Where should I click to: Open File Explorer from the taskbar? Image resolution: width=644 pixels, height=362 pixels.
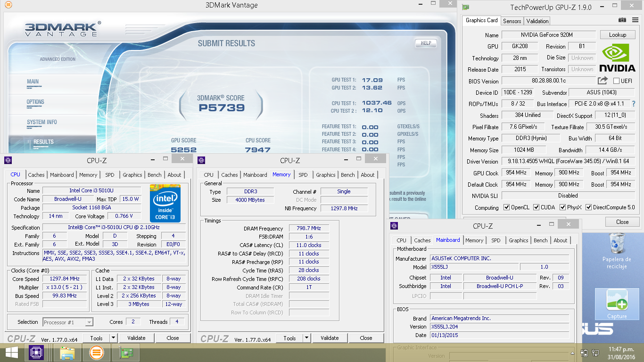pyautogui.click(x=67, y=353)
